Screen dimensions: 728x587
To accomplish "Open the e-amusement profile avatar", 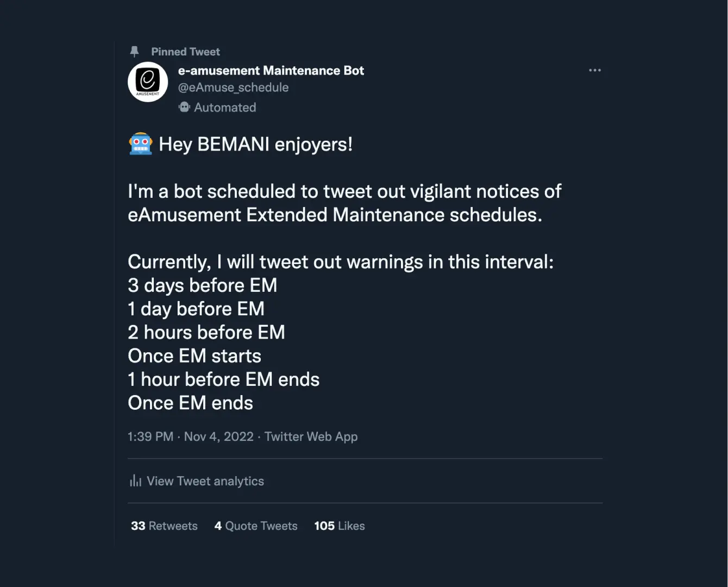I will tap(148, 82).
